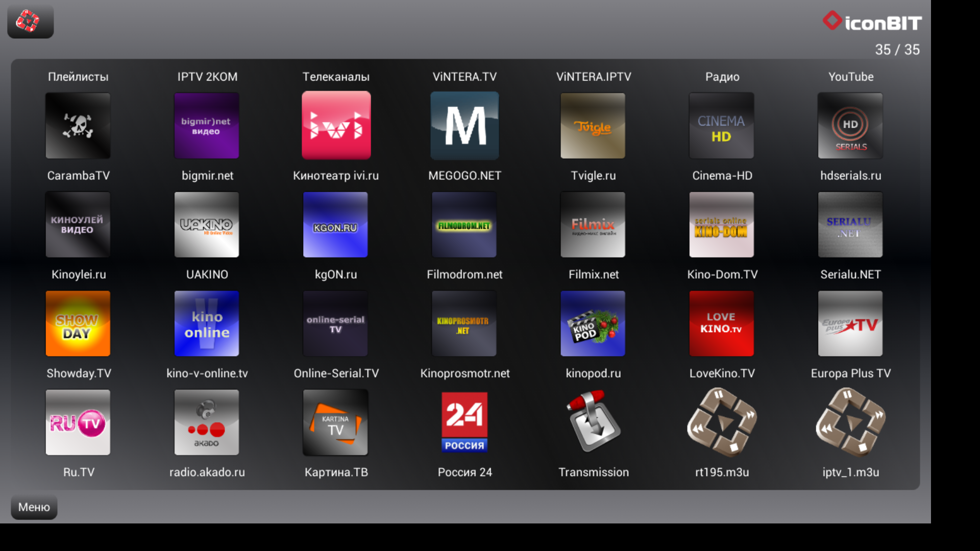The height and width of the screenshot is (551, 980).
Task: Open Кинотеатр ivi.ru pink icon
Action: point(336,126)
